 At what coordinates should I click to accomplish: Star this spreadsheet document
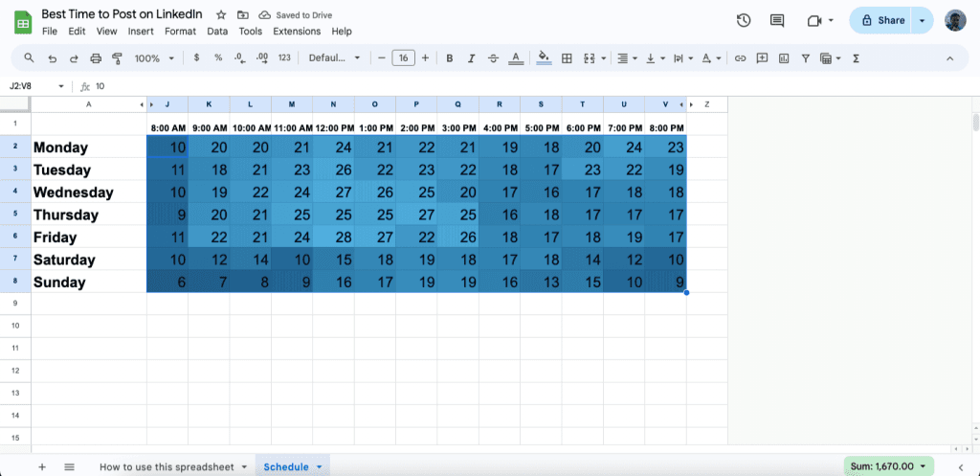221,15
